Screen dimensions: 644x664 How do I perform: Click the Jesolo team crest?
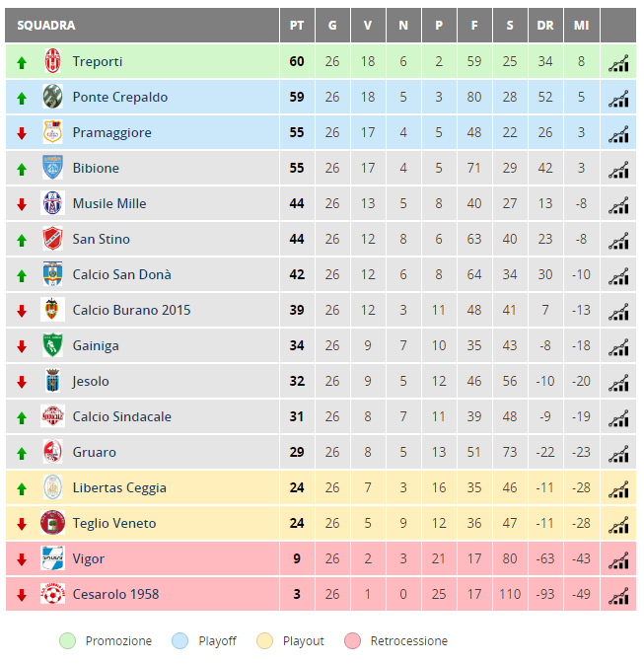click(x=53, y=381)
